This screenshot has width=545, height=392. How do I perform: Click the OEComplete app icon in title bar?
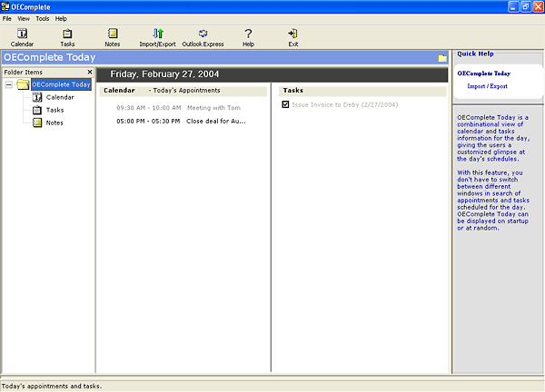(5, 6)
